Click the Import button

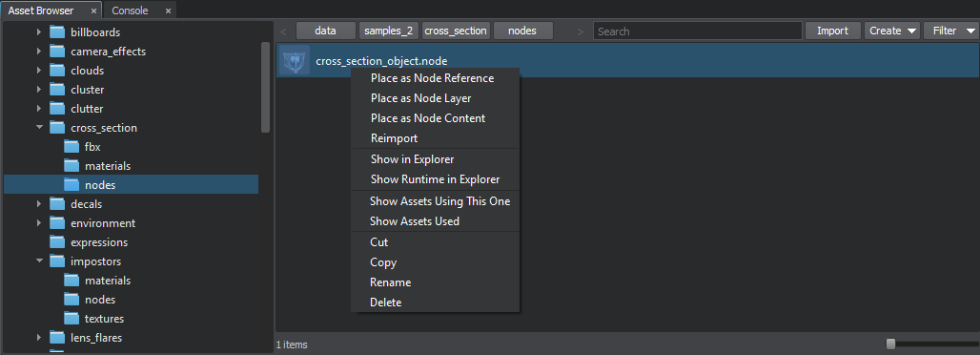click(x=832, y=31)
